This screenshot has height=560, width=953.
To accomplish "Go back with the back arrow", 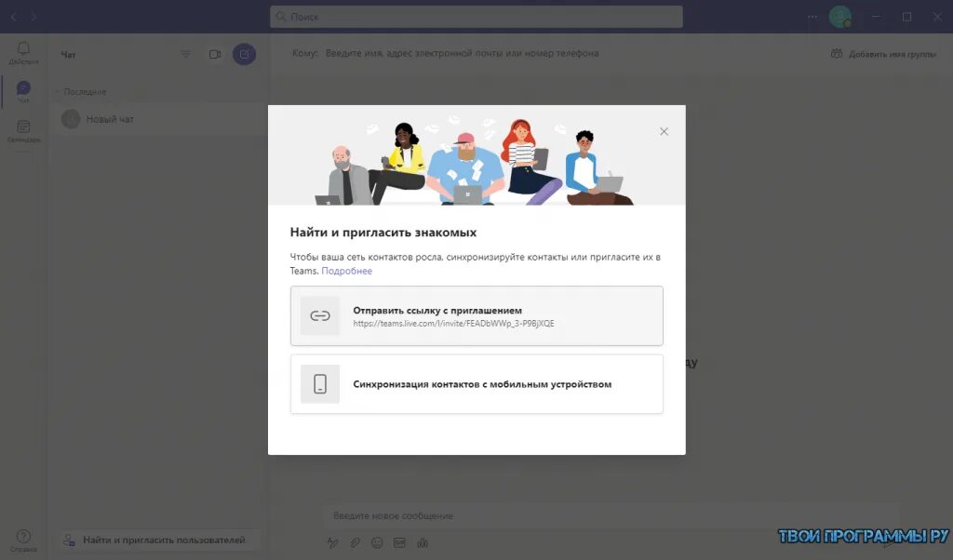I will pyautogui.click(x=13, y=17).
